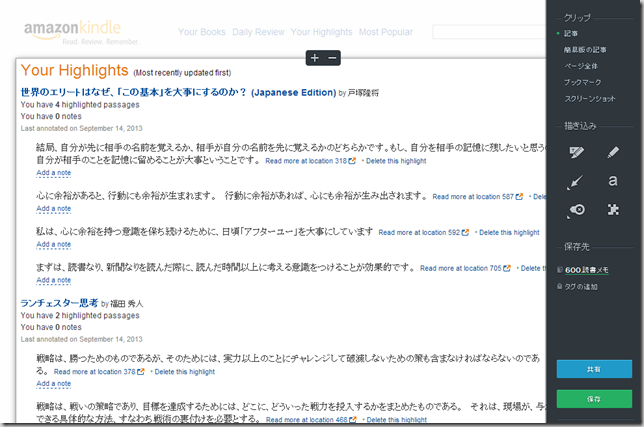Click Read more at location 705
The width and height of the screenshot is (644, 427).
[x=461, y=268]
